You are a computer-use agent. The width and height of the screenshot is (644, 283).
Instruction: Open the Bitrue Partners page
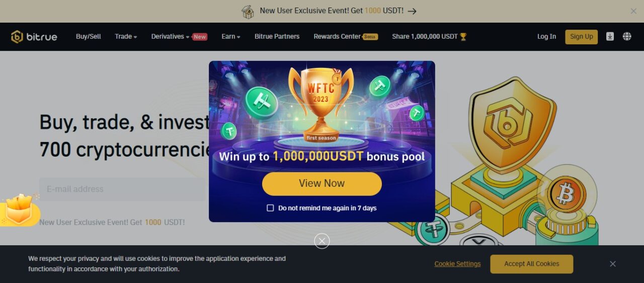[x=277, y=36]
